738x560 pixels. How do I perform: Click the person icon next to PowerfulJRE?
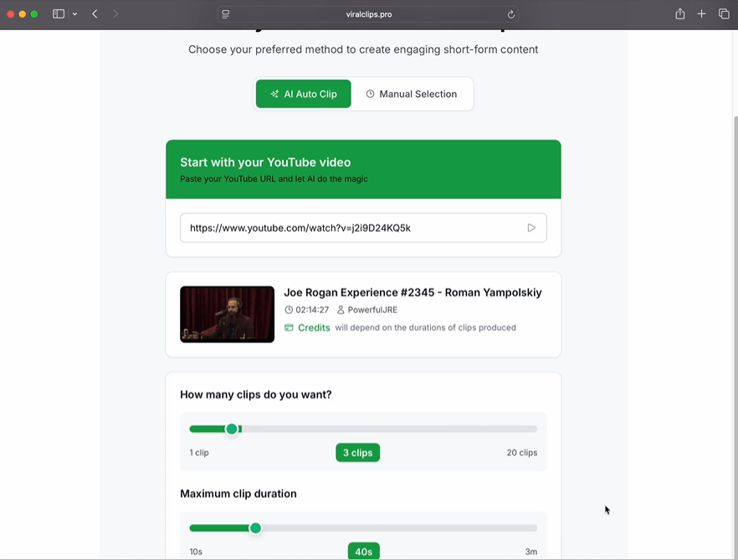pos(341,309)
